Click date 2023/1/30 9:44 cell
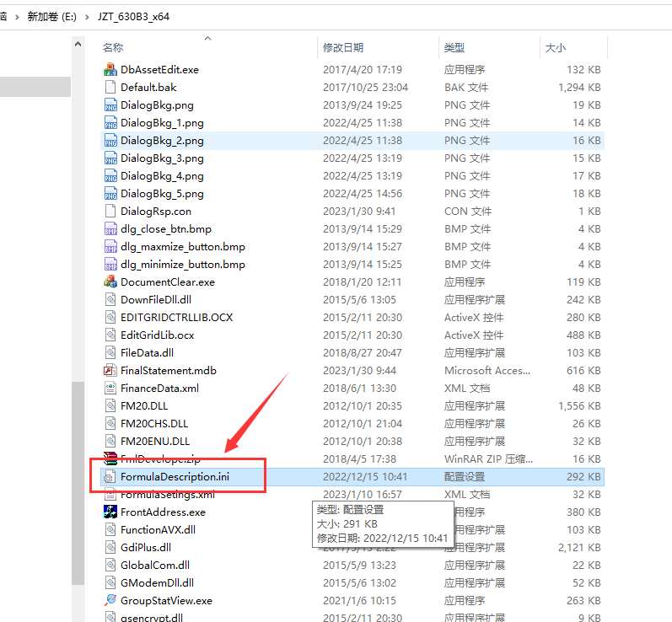Image resolution: width=672 pixels, height=622 pixels. pos(359,371)
